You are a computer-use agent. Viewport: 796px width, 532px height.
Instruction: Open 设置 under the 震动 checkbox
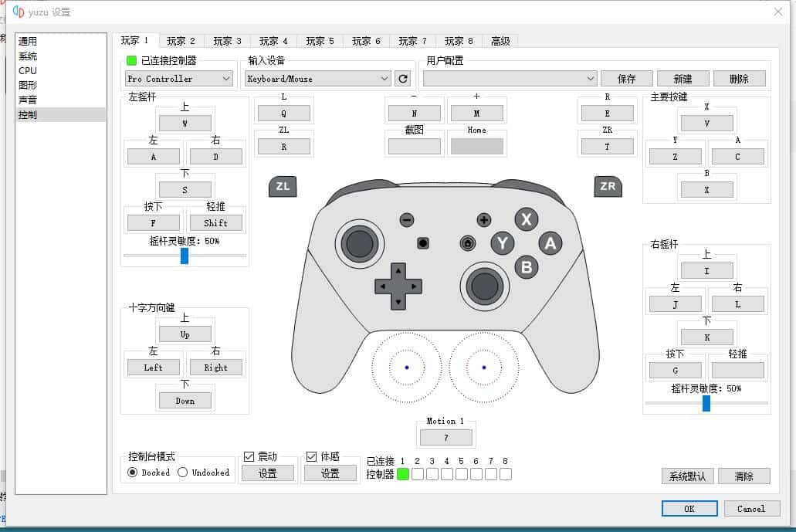click(268, 473)
